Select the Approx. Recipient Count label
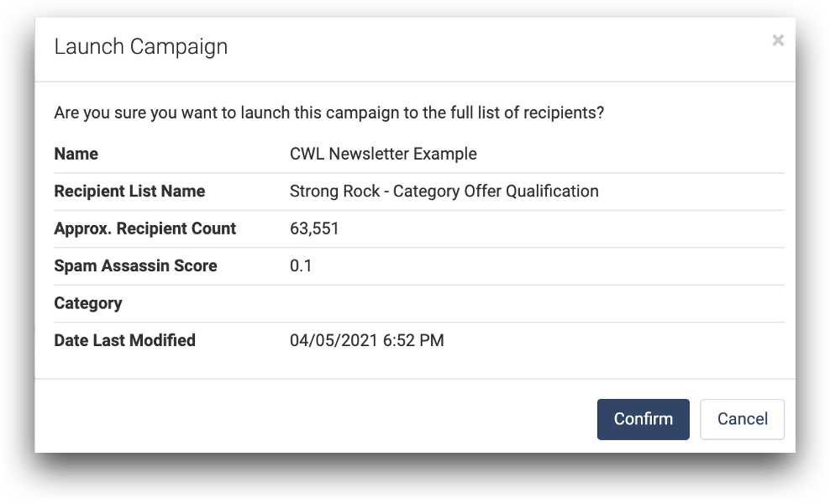Image resolution: width=830 pixels, height=504 pixels. (x=145, y=228)
